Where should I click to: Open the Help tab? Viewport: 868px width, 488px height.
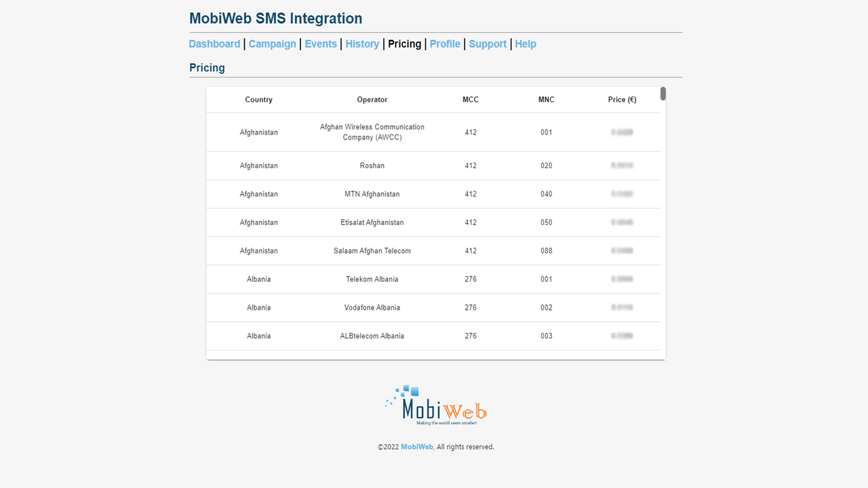(x=526, y=44)
